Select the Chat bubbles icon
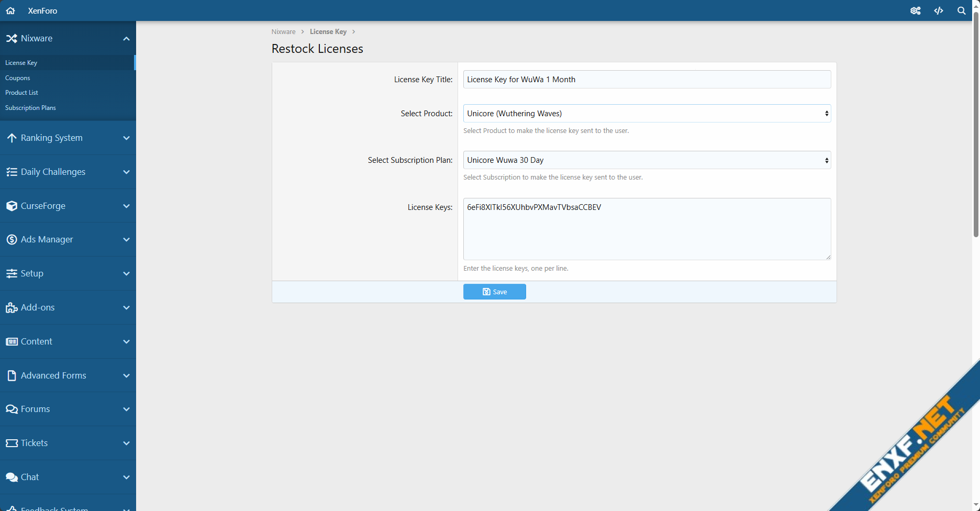980x511 pixels. coord(12,477)
